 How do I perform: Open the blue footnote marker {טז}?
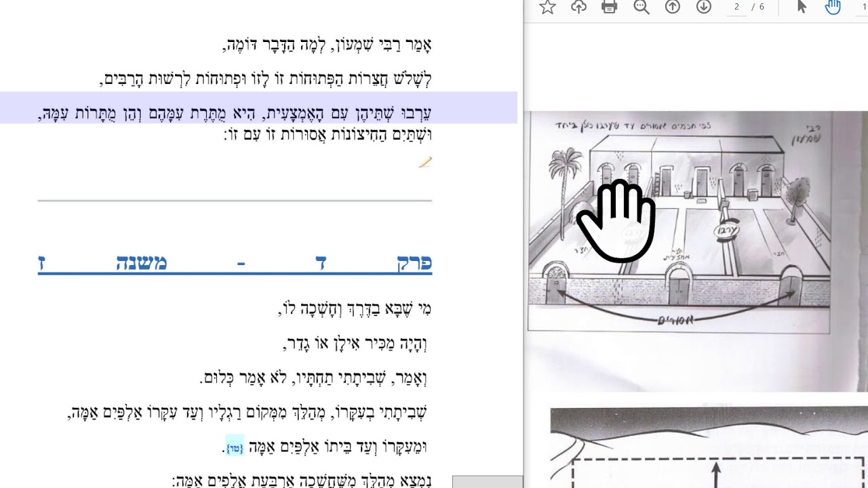click(x=235, y=448)
